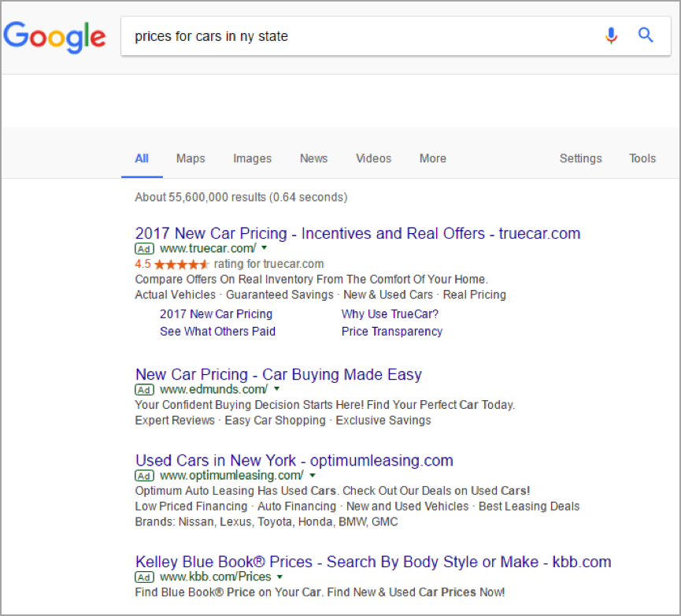Click the www.truecar.com/ URL text
The image size is (681, 616).
[x=208, y=248]
